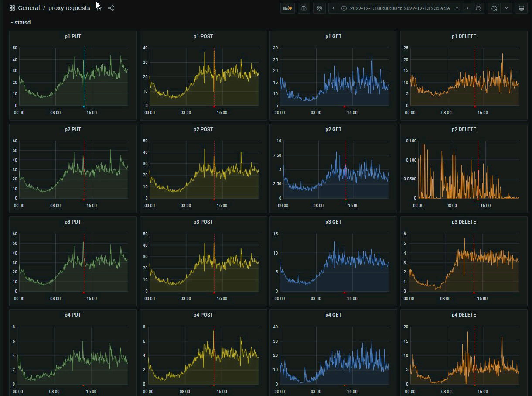Viewport: 532px width, 396px height.
Task: Click the annotation marker under p1 POST
Action: (x=214, y=107)
